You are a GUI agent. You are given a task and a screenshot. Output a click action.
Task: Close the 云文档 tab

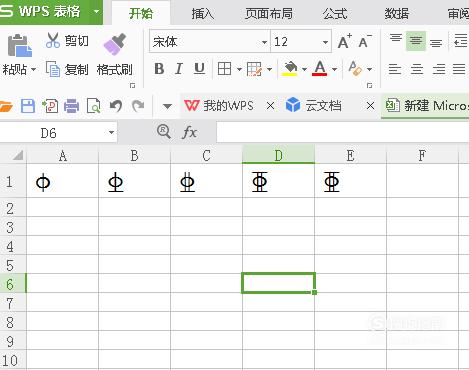pyautogui.click(x=370, y=106)
